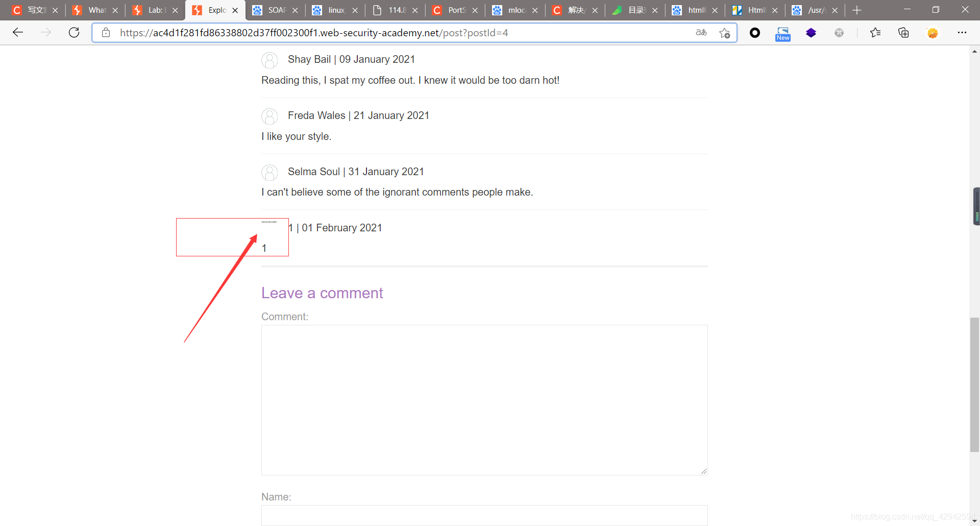This screenshot has width=980, height=526.
Task: Click the gray globe extension icon
Action: tap(839, 33)
